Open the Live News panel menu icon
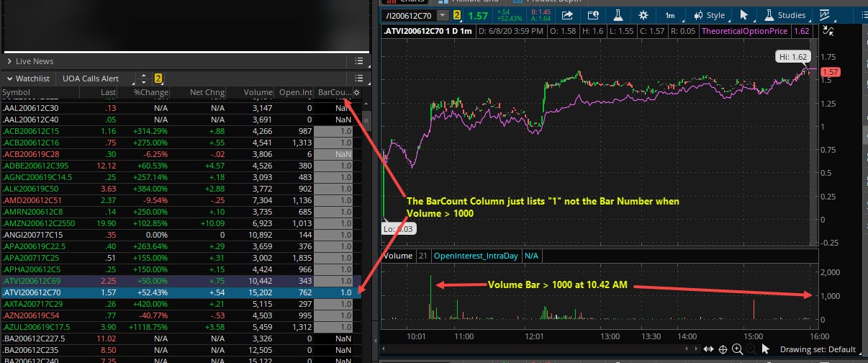 pos(358,62)
